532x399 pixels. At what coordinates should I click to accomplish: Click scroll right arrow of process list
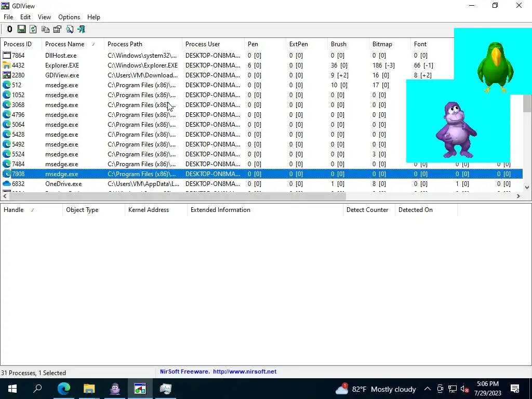coord(518,196)
